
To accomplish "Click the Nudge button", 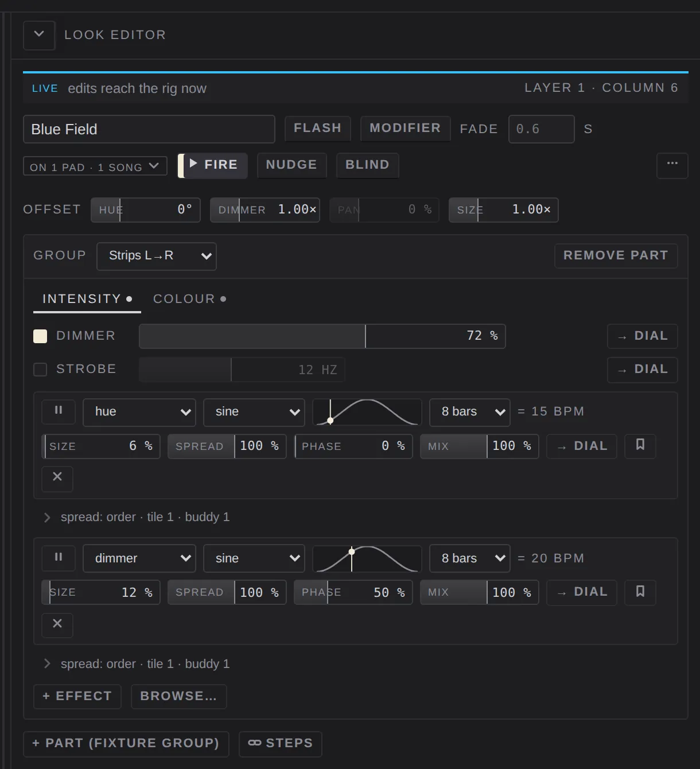I will (291, 165).
